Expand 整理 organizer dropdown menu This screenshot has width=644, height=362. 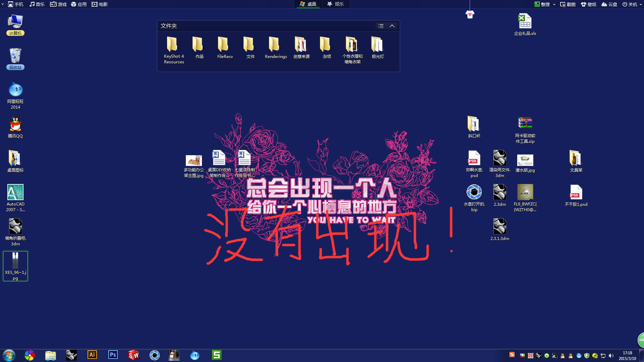pos(553,4)
